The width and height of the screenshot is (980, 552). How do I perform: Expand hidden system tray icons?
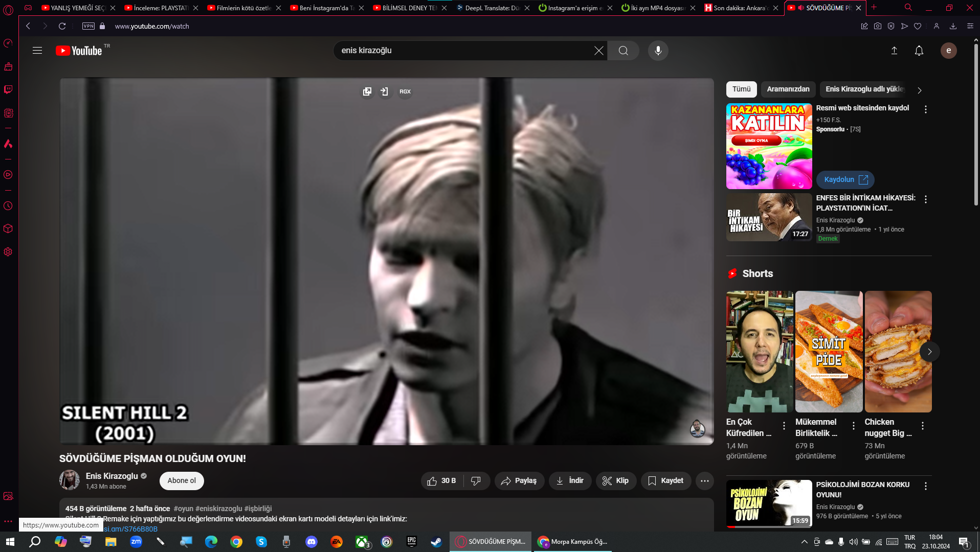pyautogui.click(x=804, y=542)
